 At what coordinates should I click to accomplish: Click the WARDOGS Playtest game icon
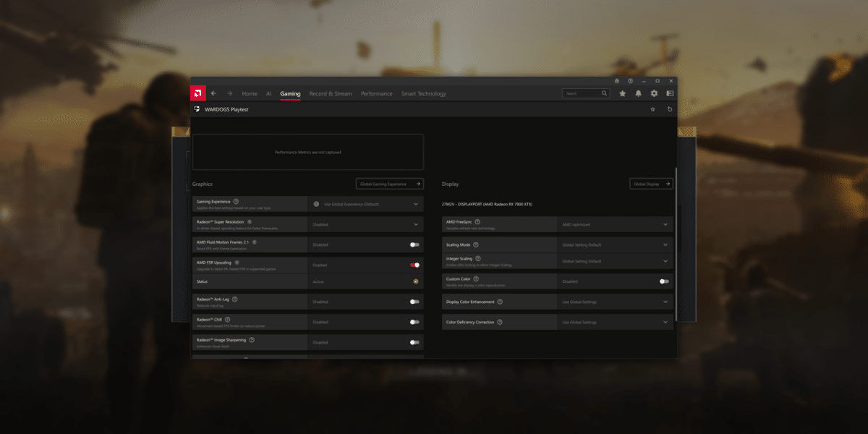click(197, 109)
